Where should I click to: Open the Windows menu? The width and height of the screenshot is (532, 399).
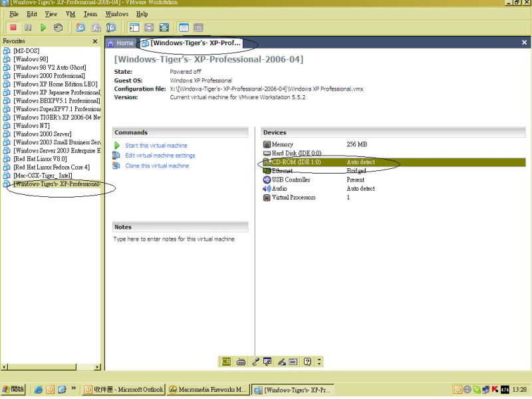tap(117, 14)
